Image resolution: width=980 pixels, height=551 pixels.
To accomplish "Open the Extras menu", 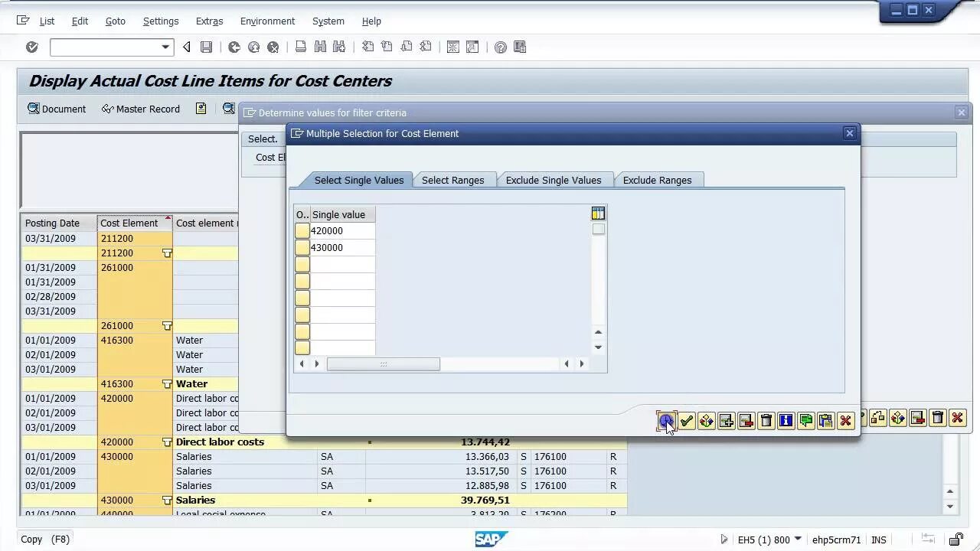I will click(x=209, y=21).
